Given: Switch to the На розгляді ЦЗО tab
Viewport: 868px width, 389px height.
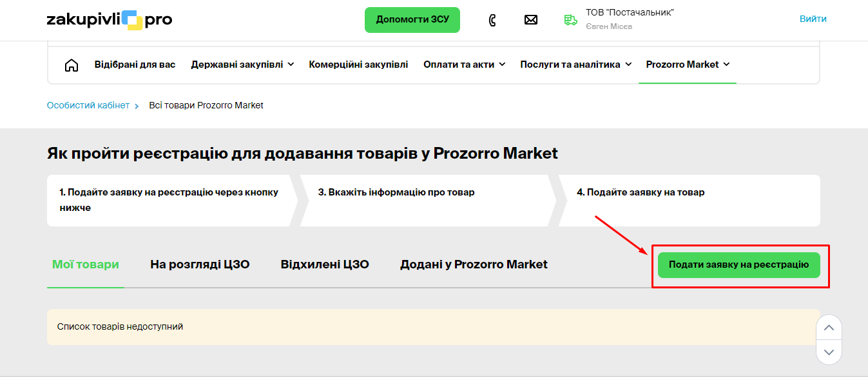Looking at the screenshot, I should coord(200,264).
